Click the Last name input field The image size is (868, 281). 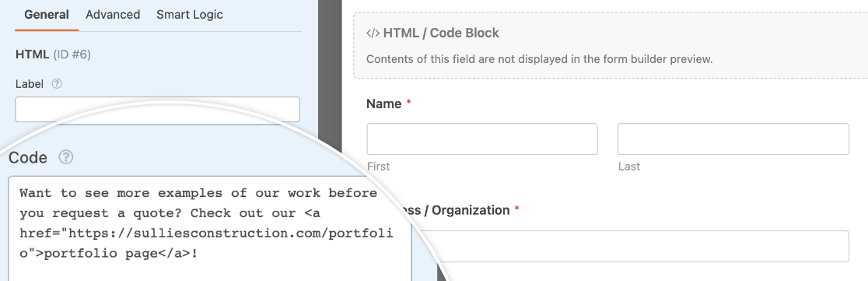[733, 139]
